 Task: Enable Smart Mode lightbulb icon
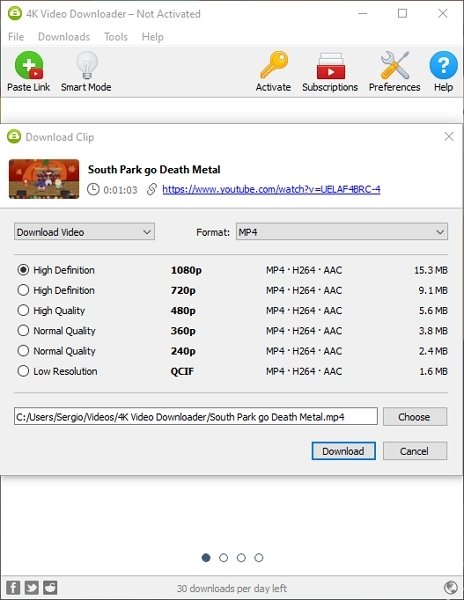click(x=87, y=65)
